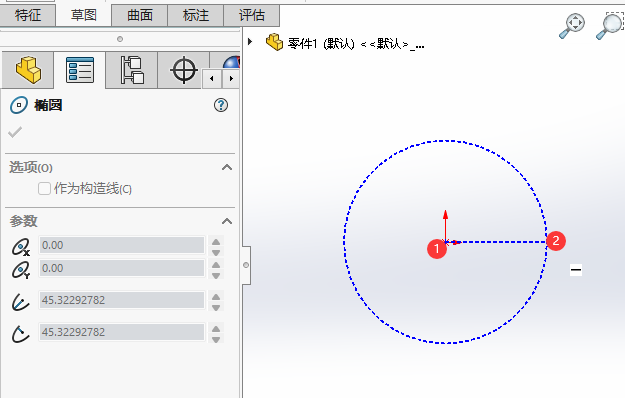The width and height of the screenshot is (625, 398).
Task: Open the ConfigurationManager tab icon
Action: [132, 70]
